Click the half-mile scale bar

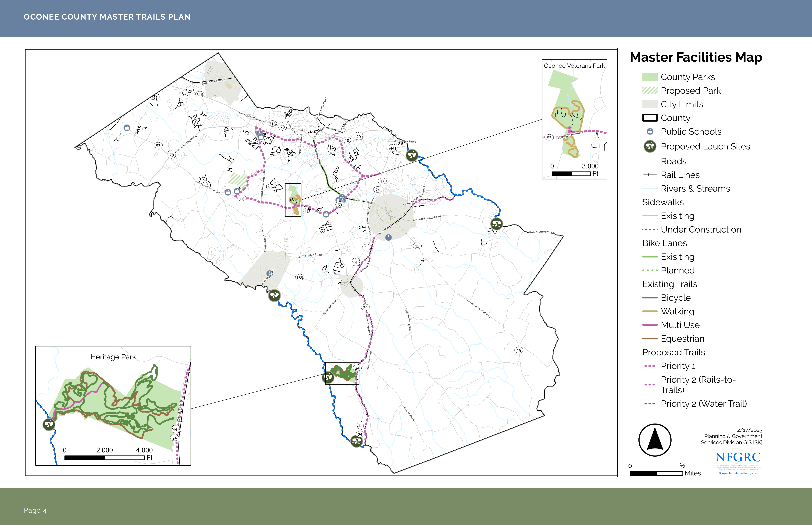656,473
